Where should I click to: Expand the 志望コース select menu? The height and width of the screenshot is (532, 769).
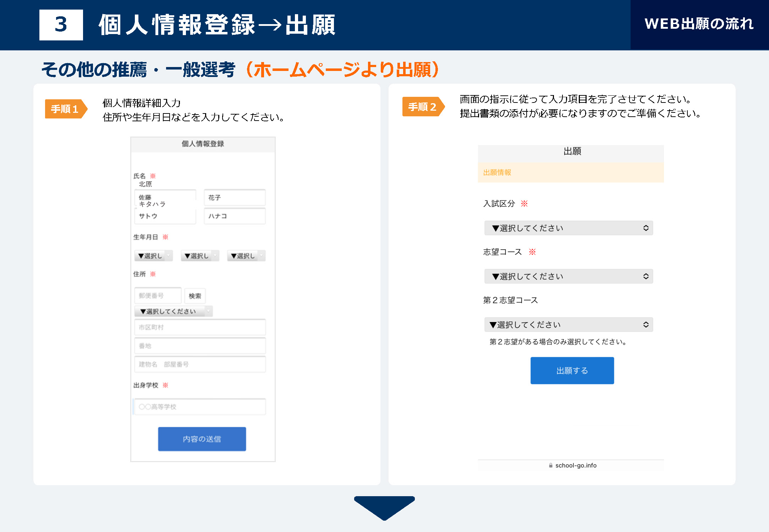point(568,276)
